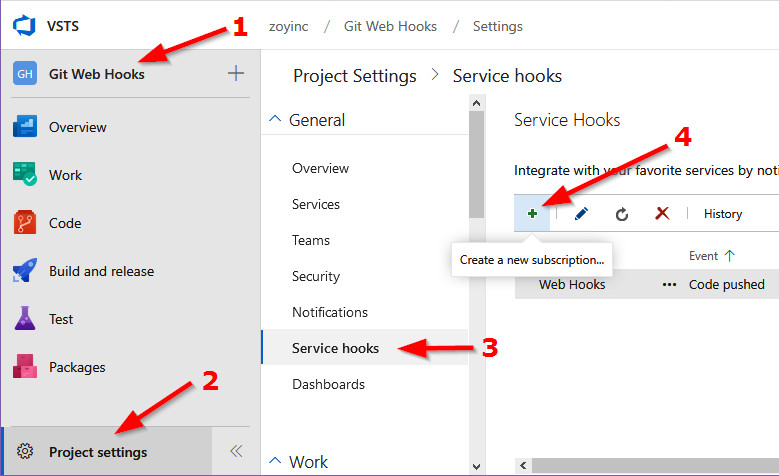Click the GH project avatar icon
779x476 pixels.
tap(25, 74)
